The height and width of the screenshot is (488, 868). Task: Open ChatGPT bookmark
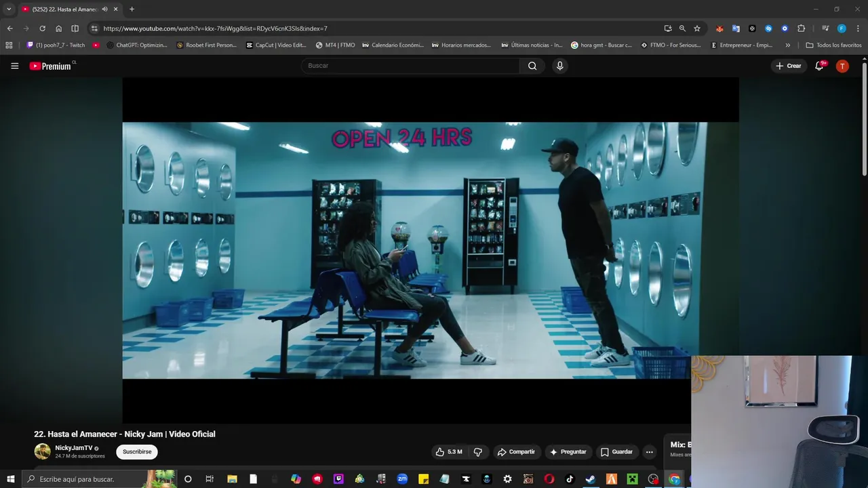[x=136, y=45]
